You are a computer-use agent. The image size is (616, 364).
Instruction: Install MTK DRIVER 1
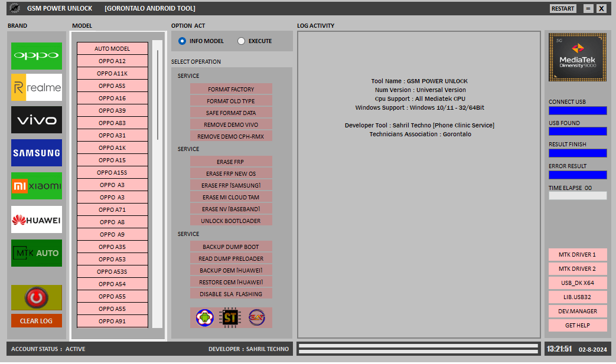click(577, 254)
